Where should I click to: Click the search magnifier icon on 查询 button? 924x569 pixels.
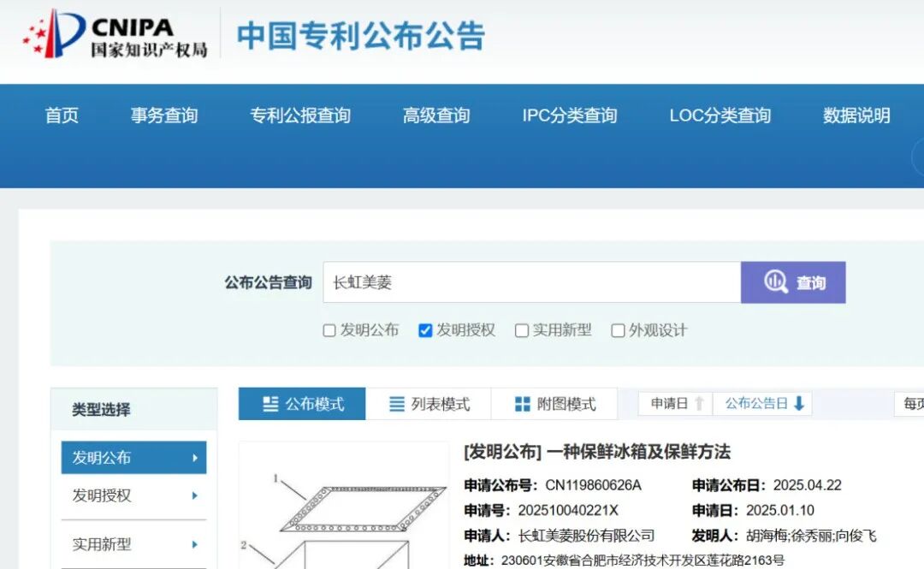pyautogui.click(x=776, y=282)
